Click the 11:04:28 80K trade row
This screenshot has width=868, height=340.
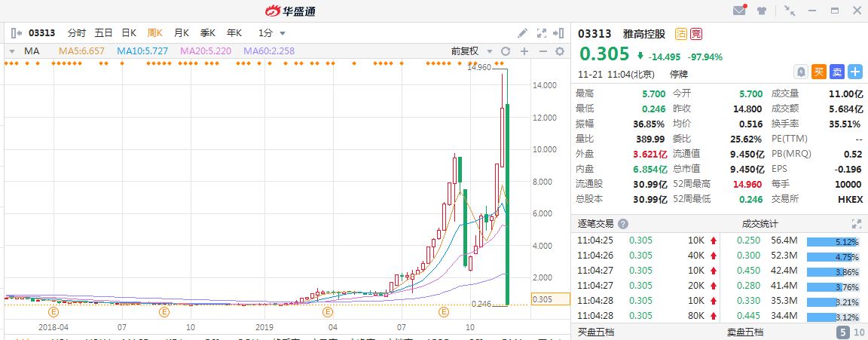click(648, 316)
